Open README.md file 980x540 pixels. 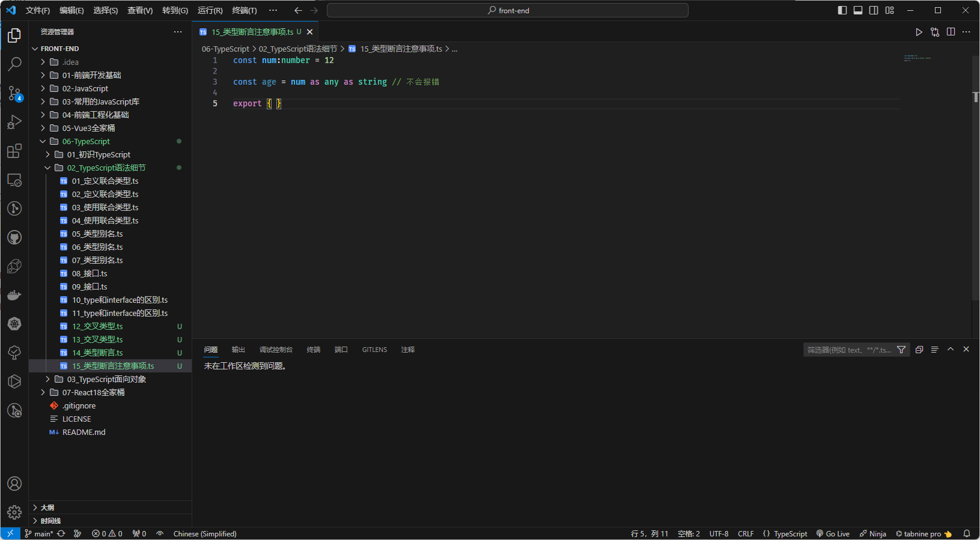110,432
